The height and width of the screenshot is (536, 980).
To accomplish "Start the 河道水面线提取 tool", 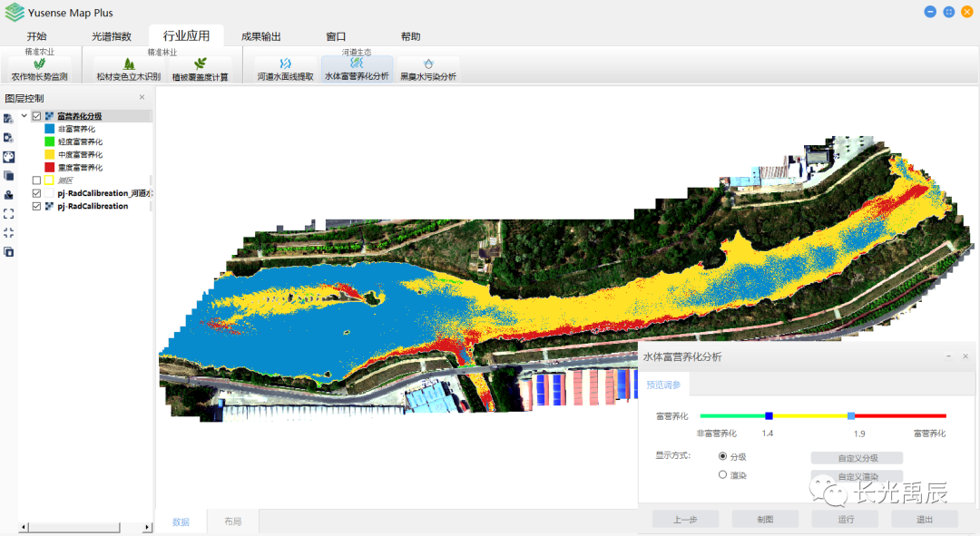I will point(285,70).
